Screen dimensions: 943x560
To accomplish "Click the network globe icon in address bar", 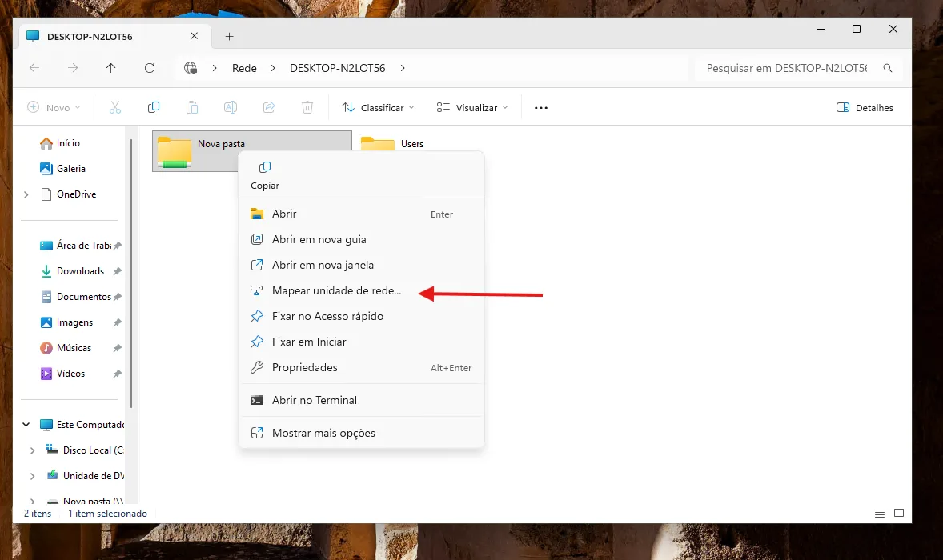I will 191,68.
